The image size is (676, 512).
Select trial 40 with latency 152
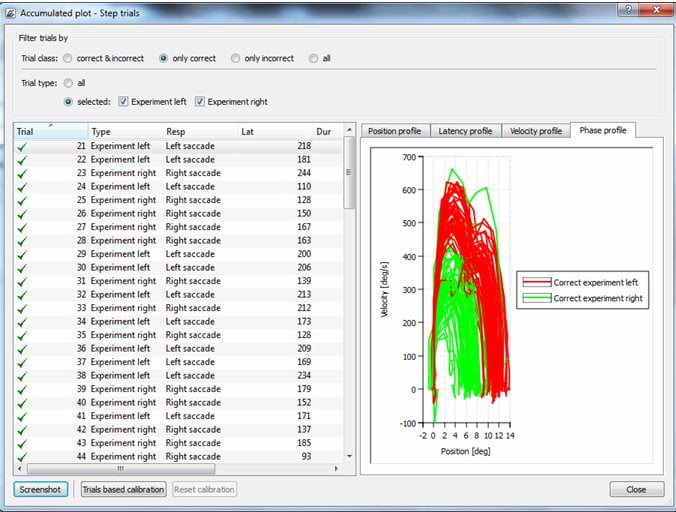pyautogui.click(x=179, y=403)
